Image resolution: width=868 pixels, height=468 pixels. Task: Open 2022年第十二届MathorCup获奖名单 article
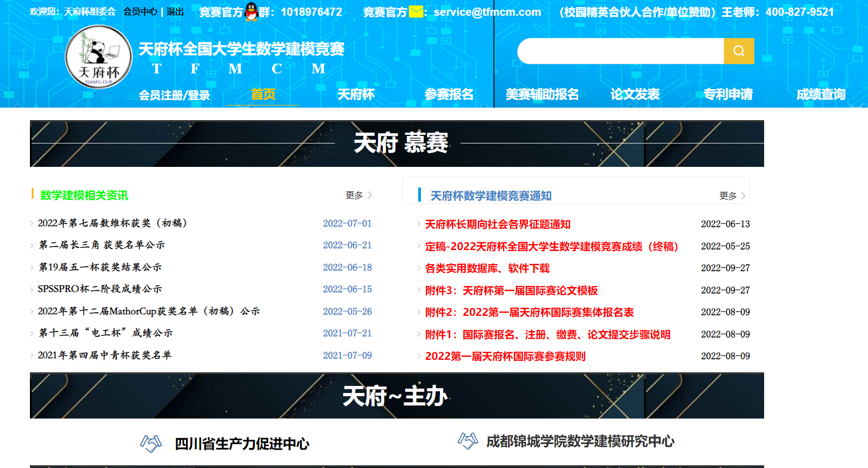click(148, 311)
